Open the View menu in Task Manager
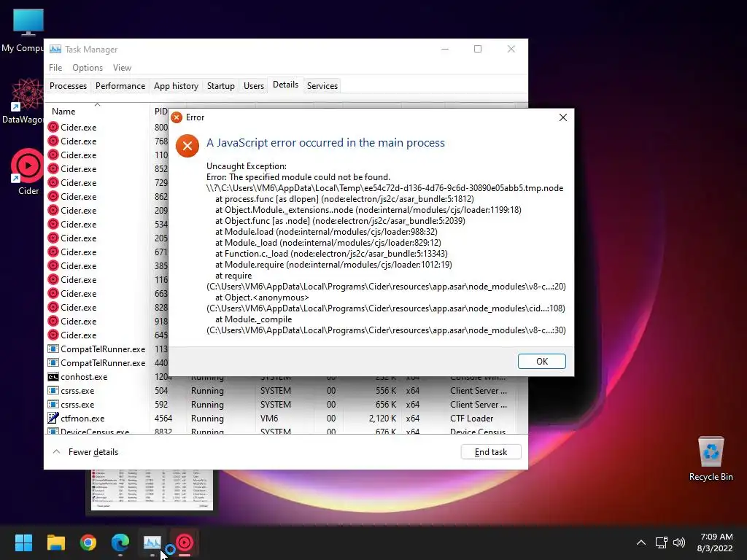747x560 pixels. click(x=122, y=68)
